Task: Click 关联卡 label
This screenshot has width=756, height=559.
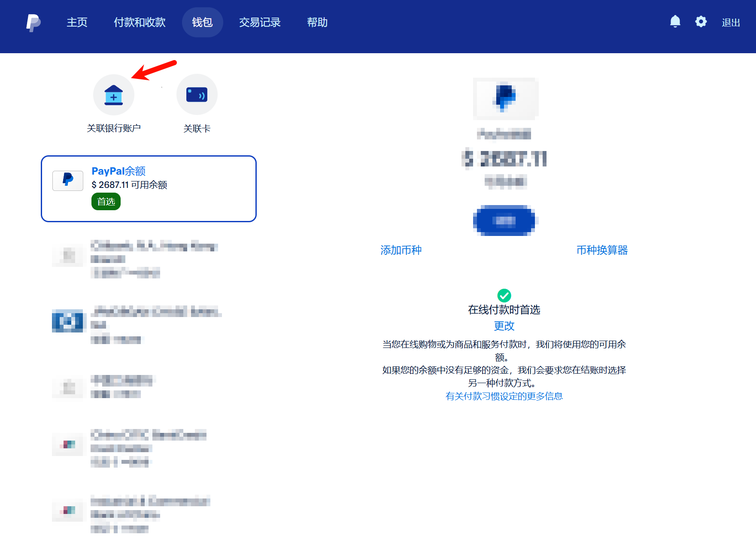Action: 197,128
